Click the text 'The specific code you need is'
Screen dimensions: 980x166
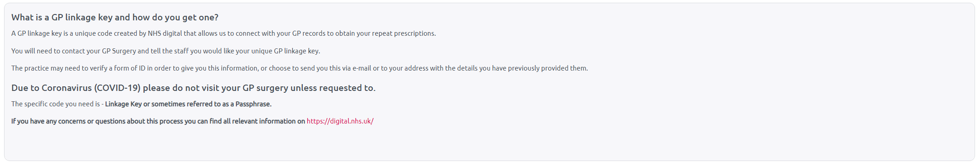(x=55, y=104)
